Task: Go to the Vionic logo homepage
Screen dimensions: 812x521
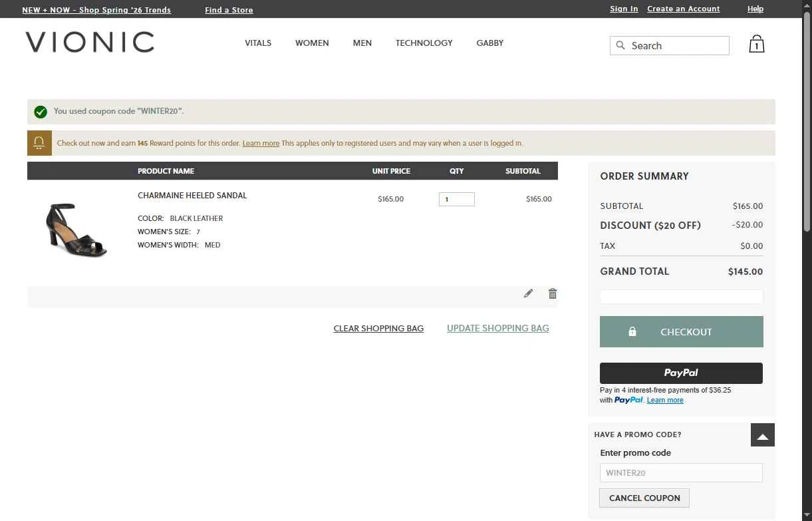Action: tap(90, 43)
